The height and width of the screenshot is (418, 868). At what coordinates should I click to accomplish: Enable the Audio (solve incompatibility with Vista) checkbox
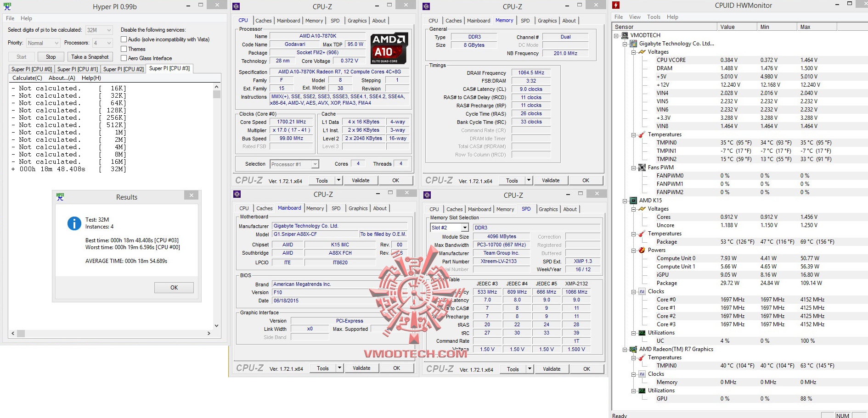(x=124, y=39)
